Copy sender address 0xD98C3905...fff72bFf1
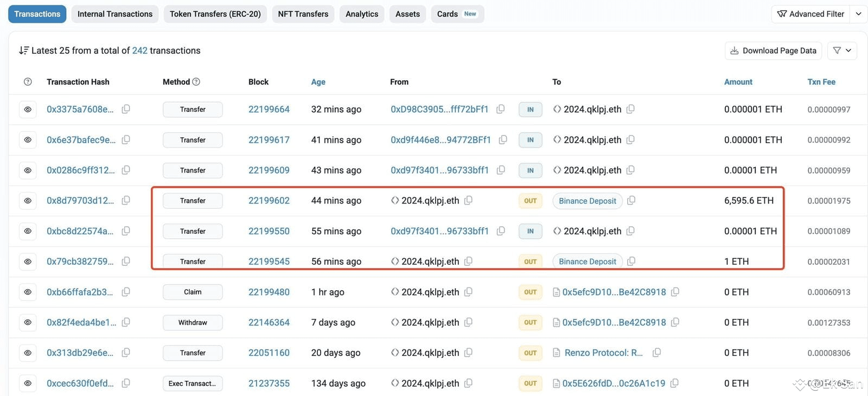 pyautogui.click(x=501, y=109)
